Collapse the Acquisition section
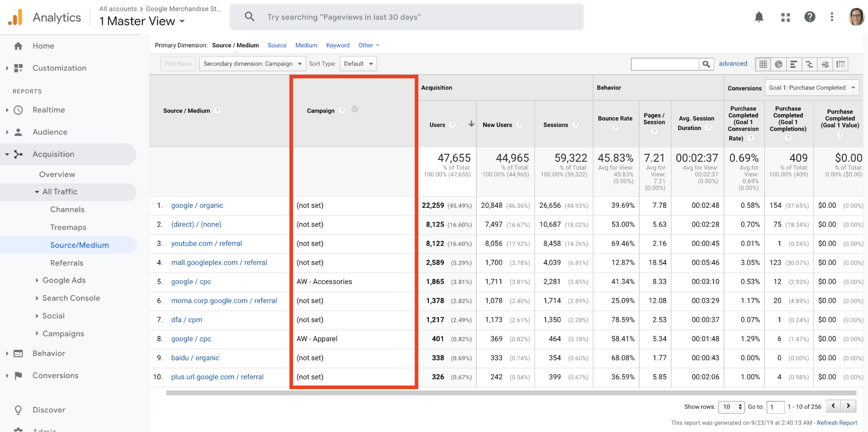Image resolution: width=868 pixels, height=432 pixels. [x=7, y=154]
